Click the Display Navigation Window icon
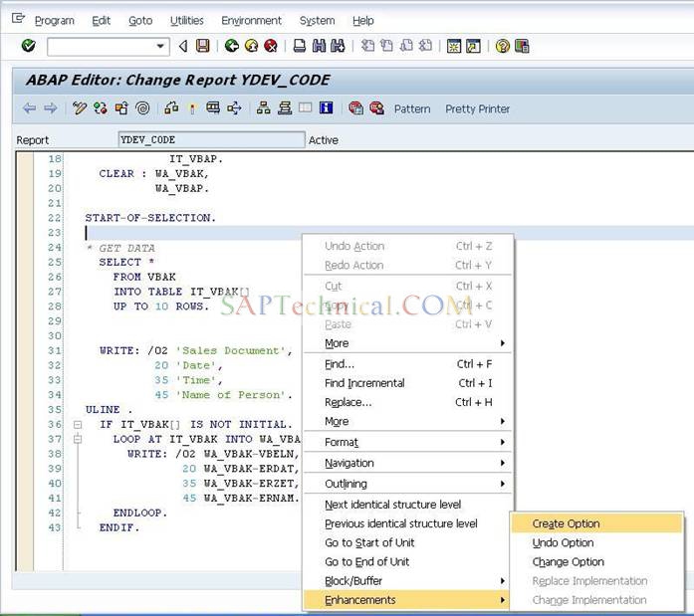694x616 pixels. click(285, 108)
